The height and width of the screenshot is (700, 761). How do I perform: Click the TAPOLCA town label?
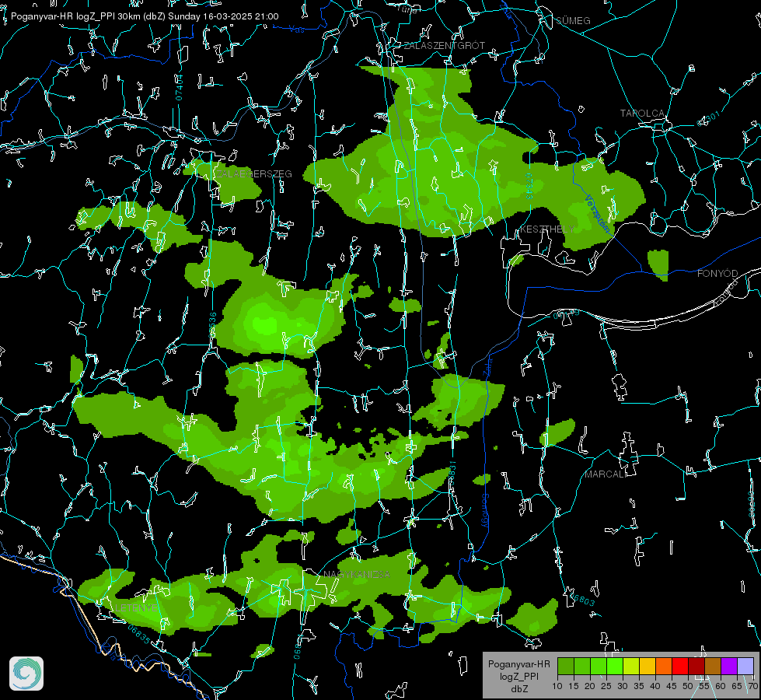[643, 114]
